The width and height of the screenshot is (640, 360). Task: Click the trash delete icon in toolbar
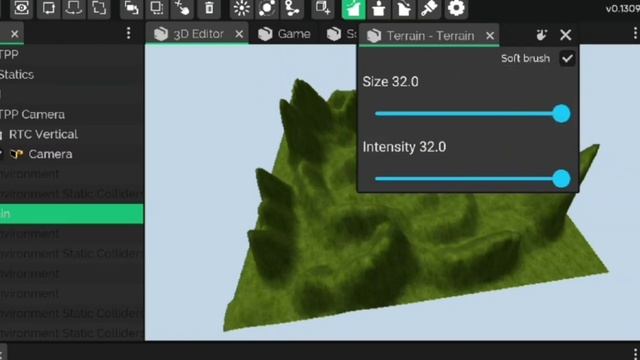click(209, 8)
